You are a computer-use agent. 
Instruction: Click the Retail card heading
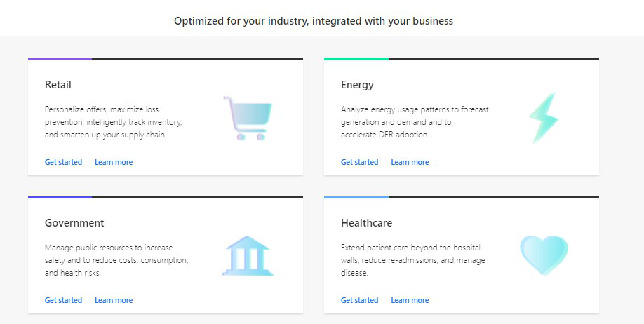58,85
